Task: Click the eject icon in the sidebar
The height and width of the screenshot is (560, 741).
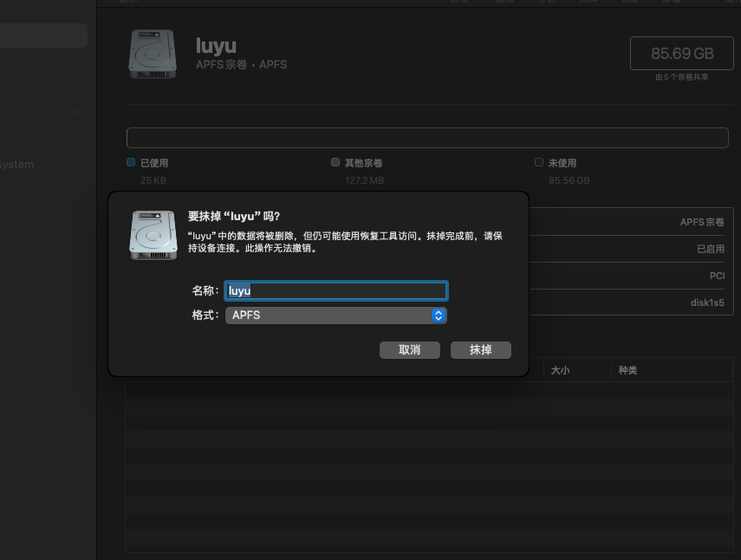Action: (x=75, y=112)
